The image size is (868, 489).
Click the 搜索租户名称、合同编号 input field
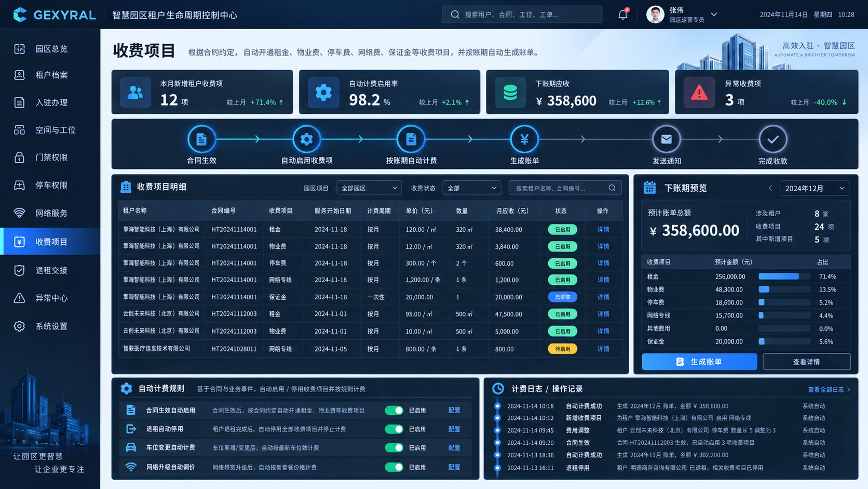565,188
